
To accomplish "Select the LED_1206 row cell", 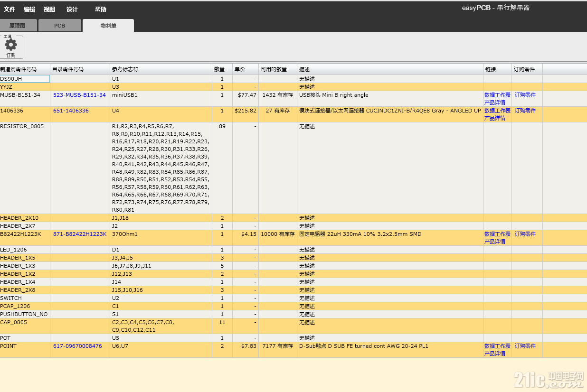I will coord(25,250).
